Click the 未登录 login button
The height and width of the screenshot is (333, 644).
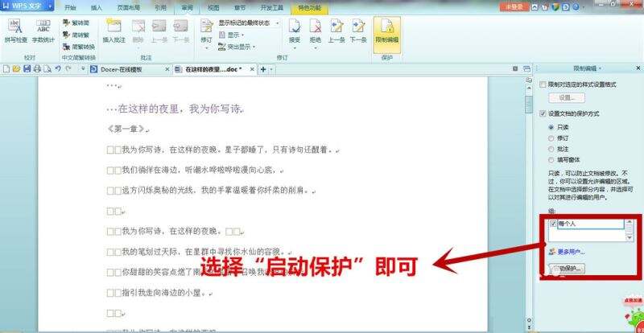514,6
